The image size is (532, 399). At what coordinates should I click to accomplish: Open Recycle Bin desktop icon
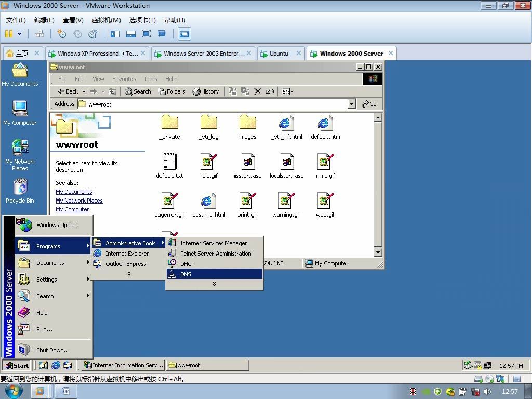pyautogui.click(x=20, y=191)
